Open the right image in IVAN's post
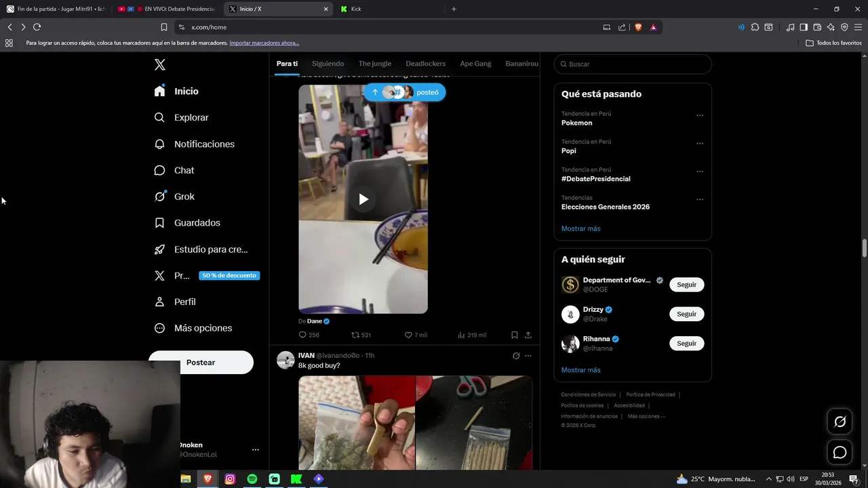 (474, 423)
